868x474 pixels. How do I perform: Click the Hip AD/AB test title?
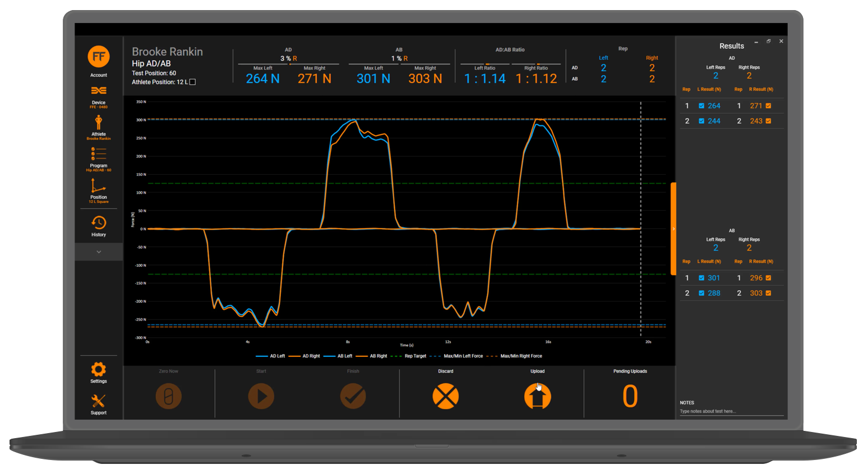pos(151,63)
